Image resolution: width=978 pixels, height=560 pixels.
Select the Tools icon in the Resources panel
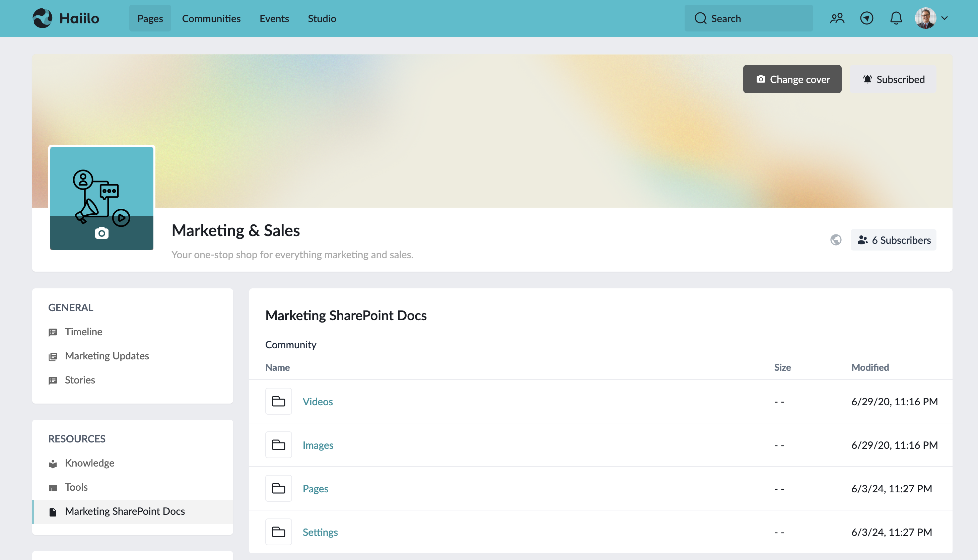coord(54,488)
